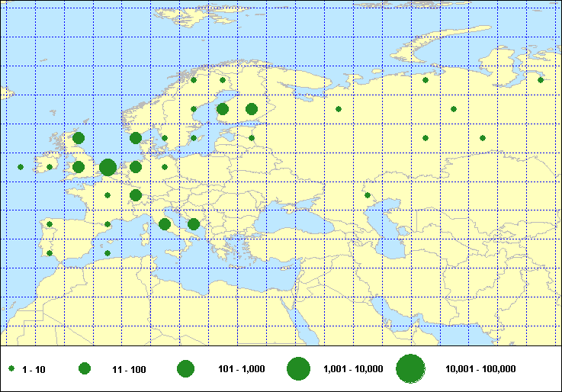The image size is (562, 392).
Task: Select the circle marker over central Italy
Action: pos(165,224)
